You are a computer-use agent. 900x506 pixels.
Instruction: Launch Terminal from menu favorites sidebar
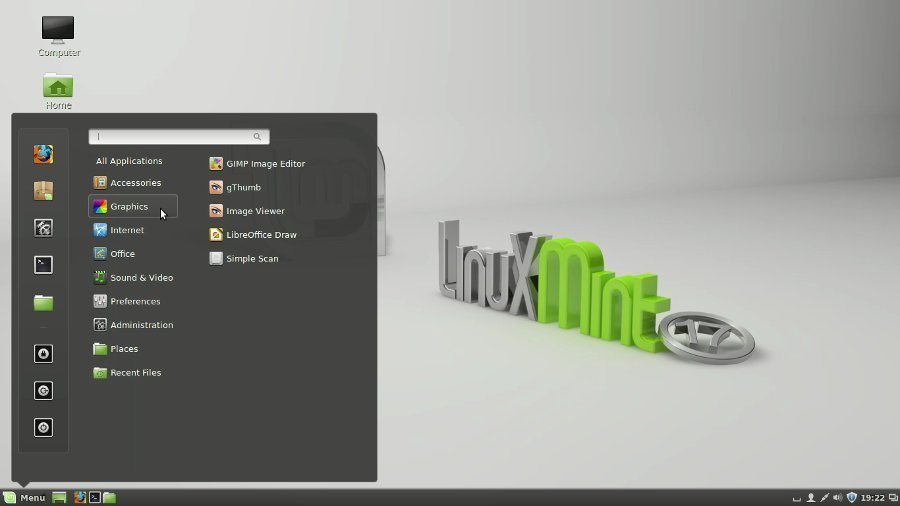click(43, 264)
